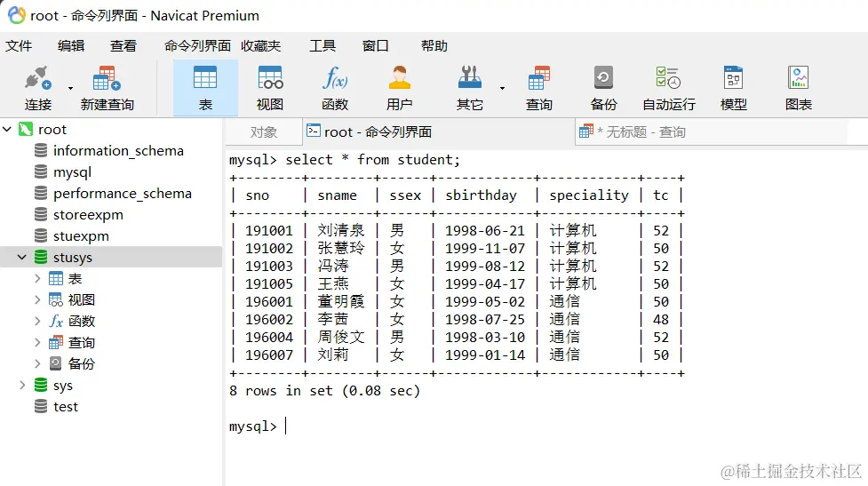
Task: Click the sno value 191001
Action: pos(268,231)
